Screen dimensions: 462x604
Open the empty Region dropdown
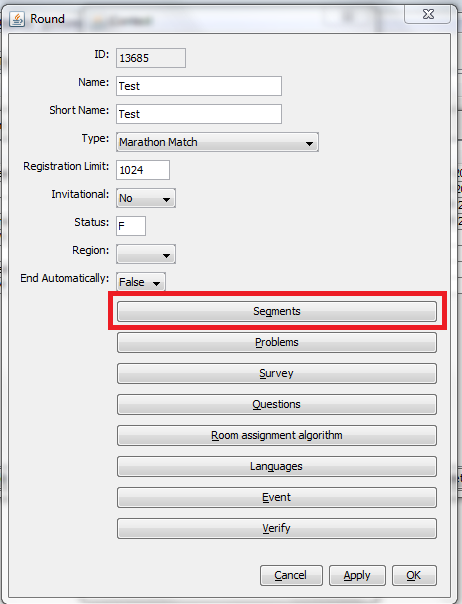click(x=146, y=254)
